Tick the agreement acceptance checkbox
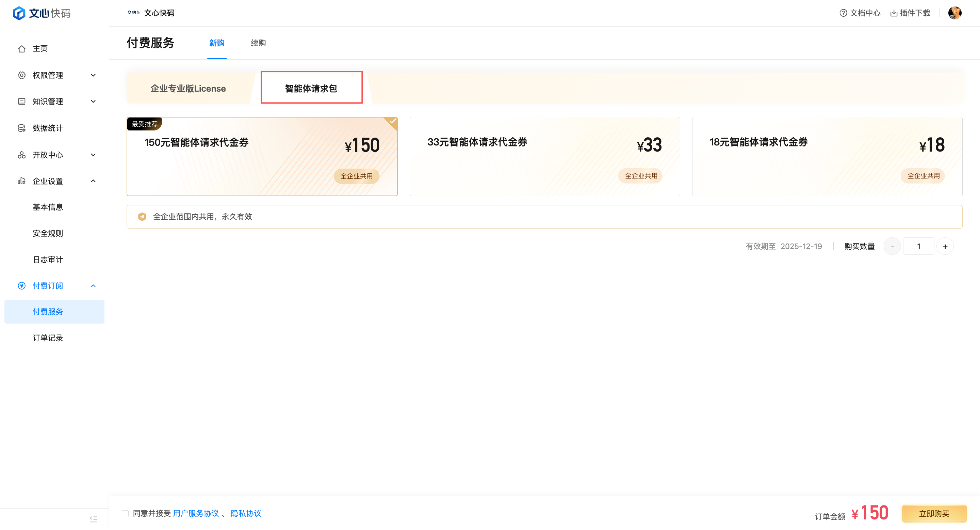 pos(125,514)
